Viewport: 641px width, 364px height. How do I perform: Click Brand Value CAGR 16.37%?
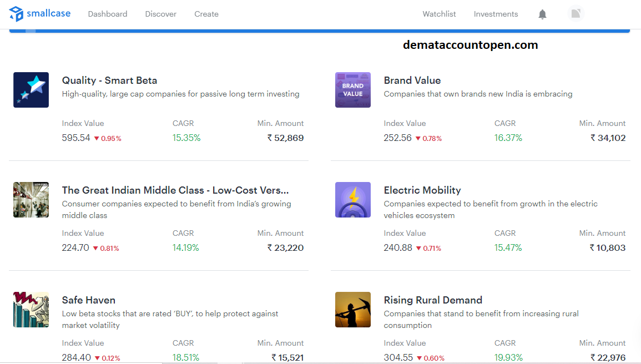tap(508, 138)
